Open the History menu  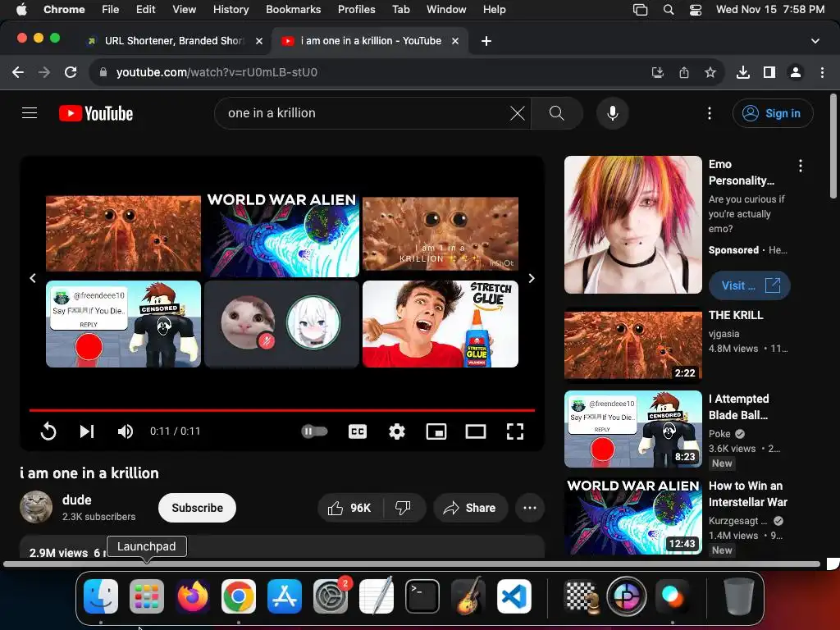231,9
